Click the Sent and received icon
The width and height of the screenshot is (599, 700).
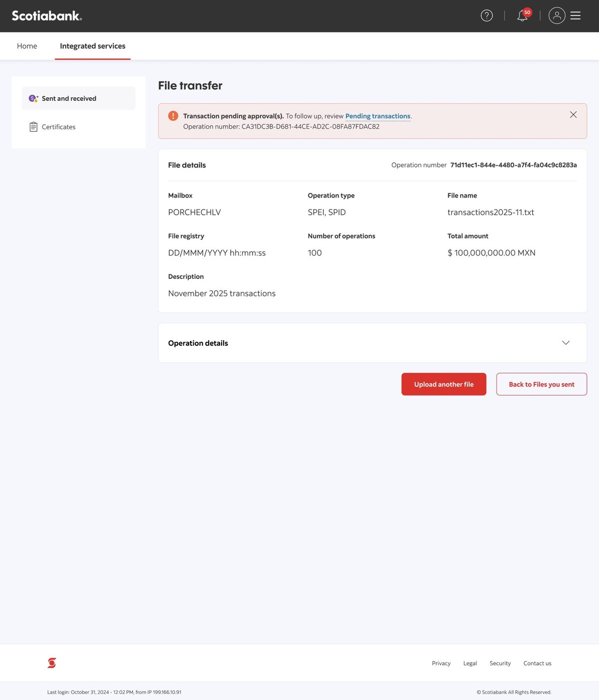point(33,98)
